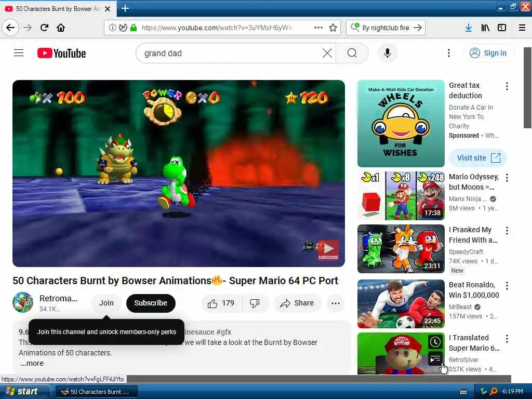
Task: Clear the grand dad search text
Action: tap(327, 53)
